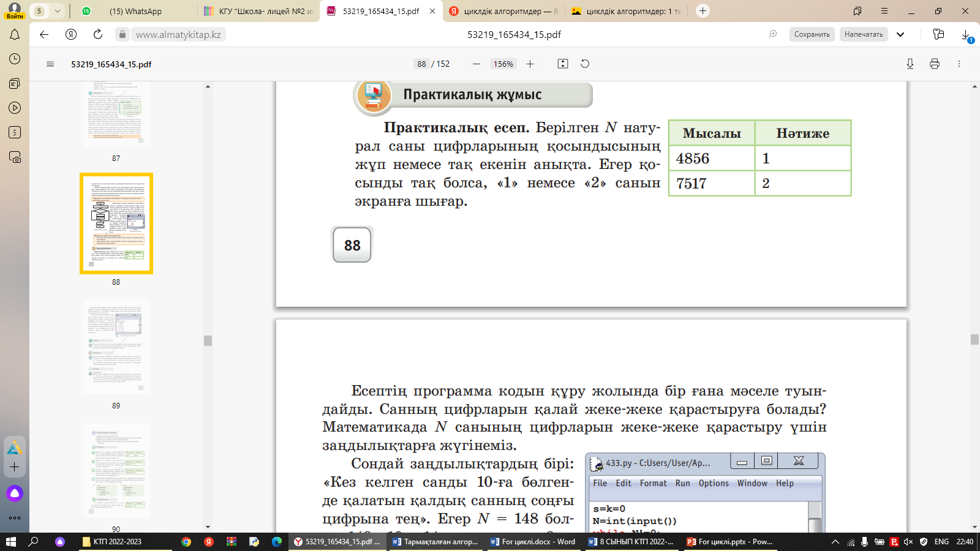Rotate the PDF with the rotate icon
The image size is (980, 551).
pyautogui.click(x=585, y=64)
